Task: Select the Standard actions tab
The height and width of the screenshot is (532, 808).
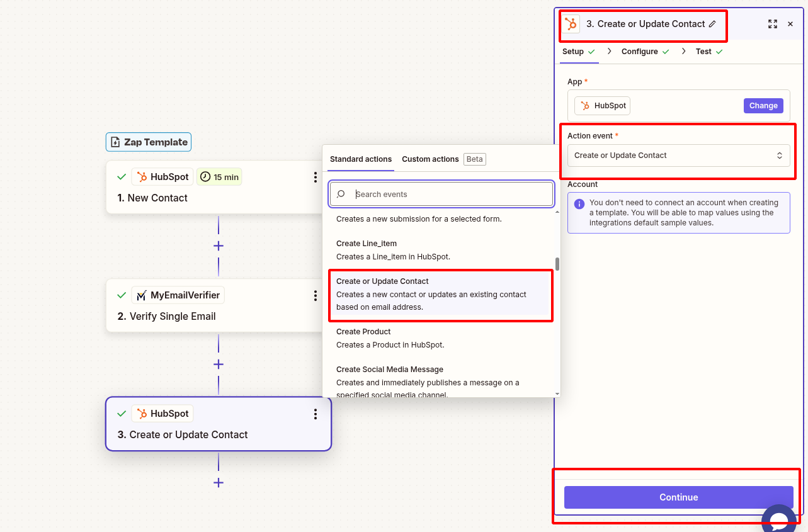Action: [x=360, y=159]
